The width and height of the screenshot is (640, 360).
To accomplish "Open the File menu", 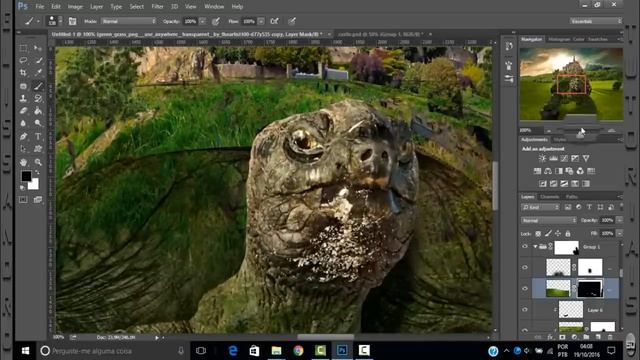I will click(40, 7).
